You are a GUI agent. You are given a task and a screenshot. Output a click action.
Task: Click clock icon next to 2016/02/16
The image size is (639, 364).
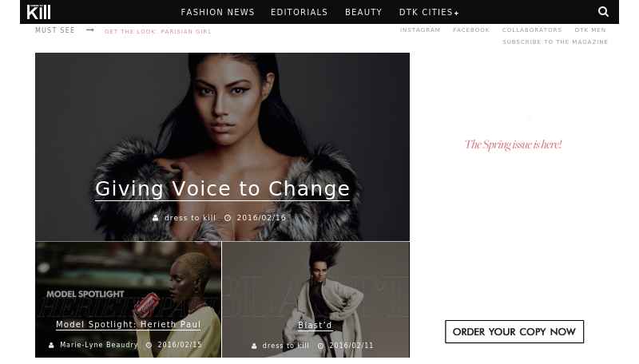click(228, 218)
